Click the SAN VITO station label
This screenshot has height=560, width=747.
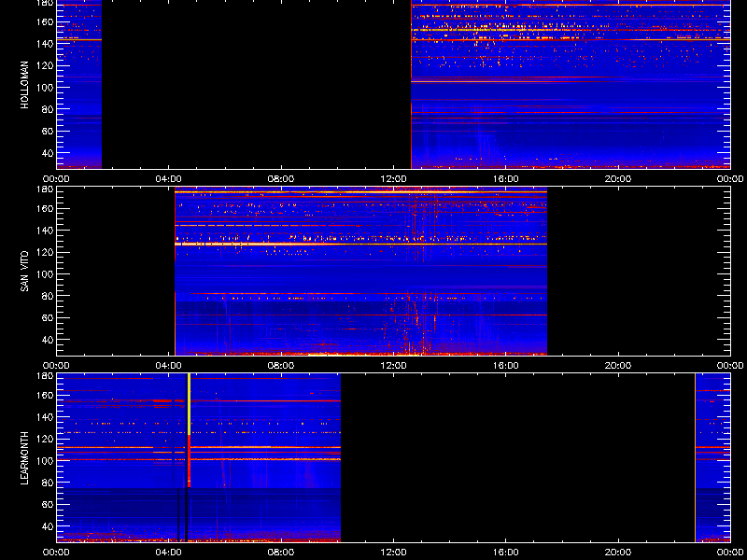[25, 272]
